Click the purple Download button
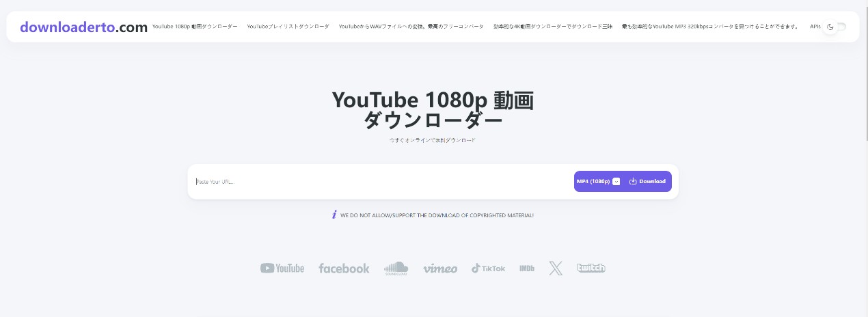 tap(647, 182)
